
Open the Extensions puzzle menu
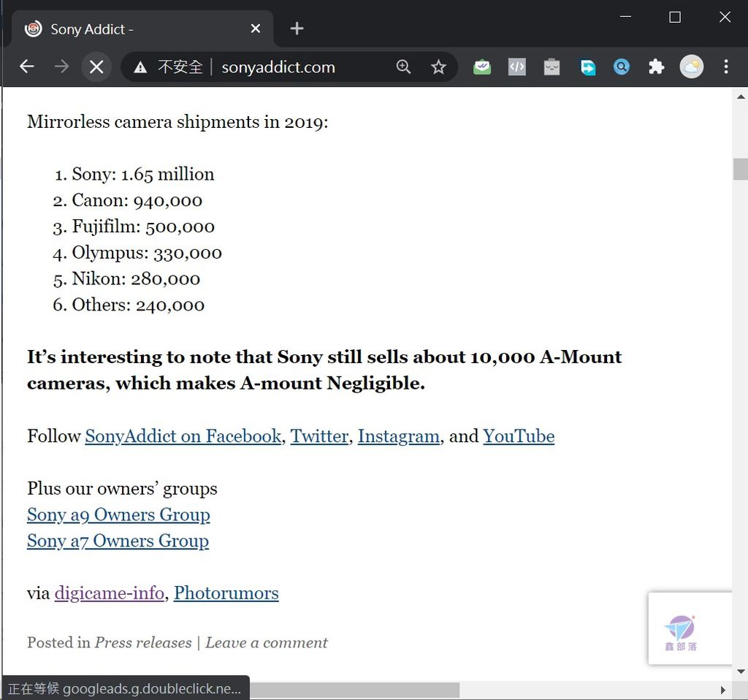coord(657,66)
